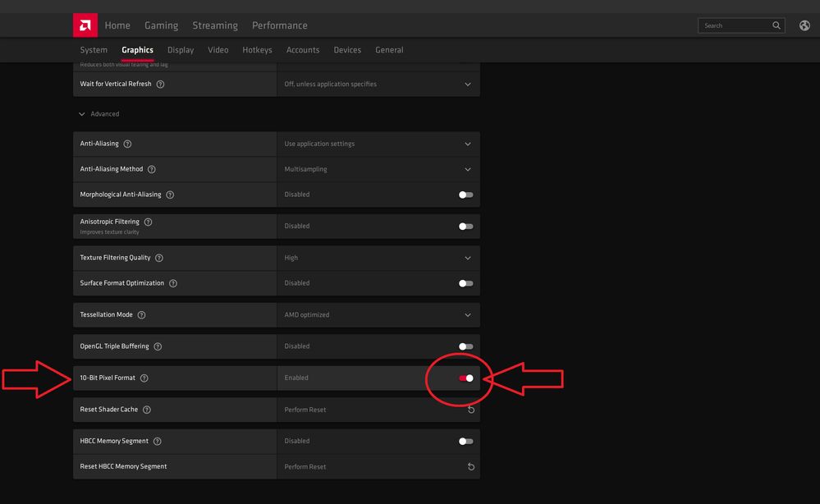Open the globe web browser icon

pos(804,25)
